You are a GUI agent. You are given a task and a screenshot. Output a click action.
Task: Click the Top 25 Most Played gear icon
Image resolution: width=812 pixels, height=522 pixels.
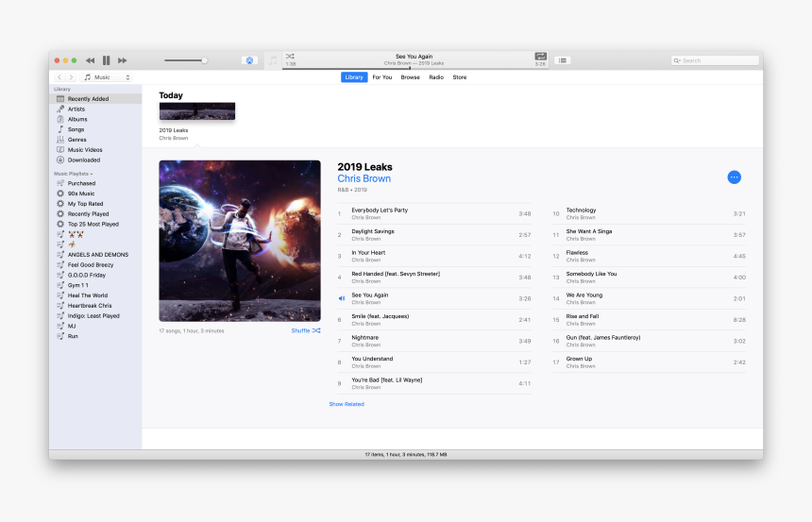[x=60, y=225]
